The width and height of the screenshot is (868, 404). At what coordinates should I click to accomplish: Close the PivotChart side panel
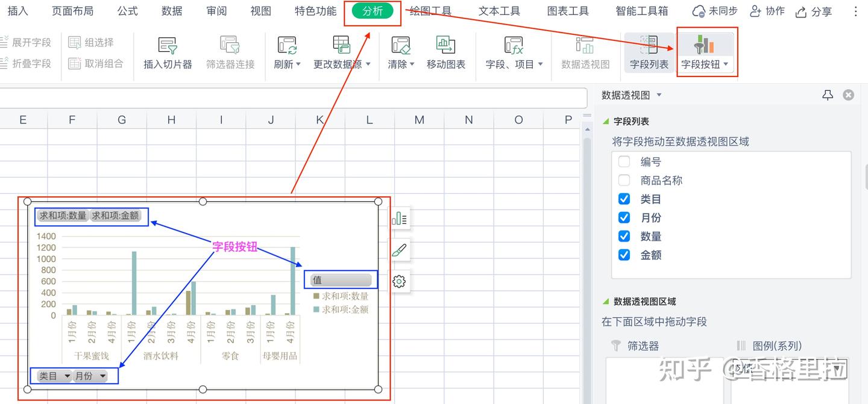848,95
